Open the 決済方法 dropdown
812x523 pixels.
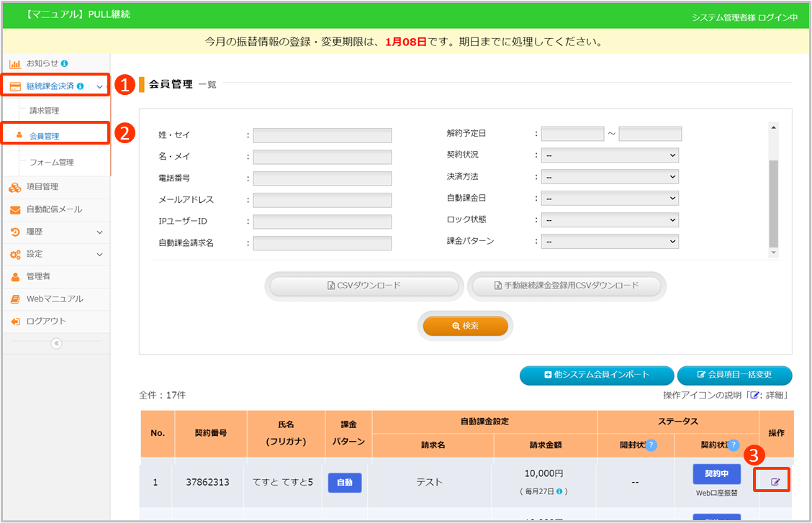pyautogui.click(x=609, y=177)
